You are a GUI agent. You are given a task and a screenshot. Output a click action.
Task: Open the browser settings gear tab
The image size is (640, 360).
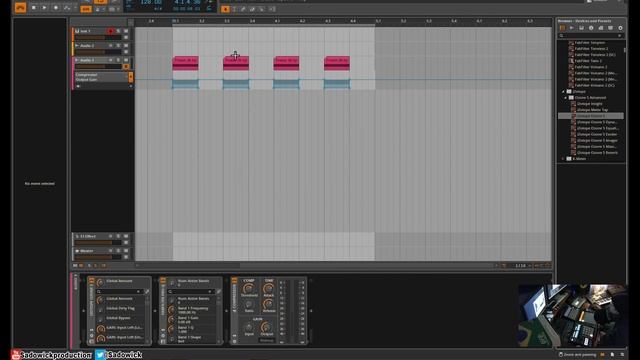tap(620, 28)
